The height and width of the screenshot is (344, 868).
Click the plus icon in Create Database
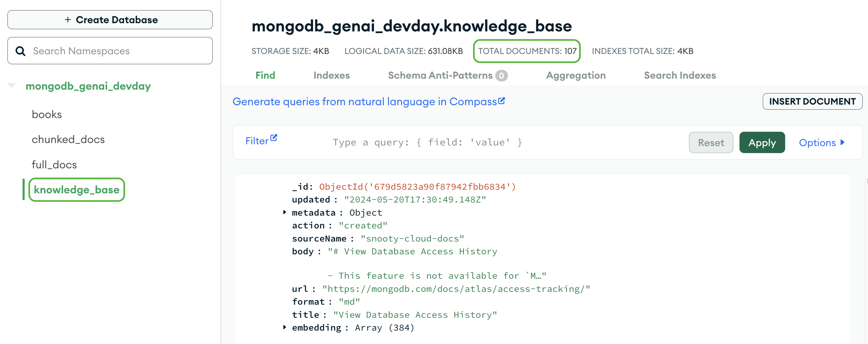pos(68,20)
